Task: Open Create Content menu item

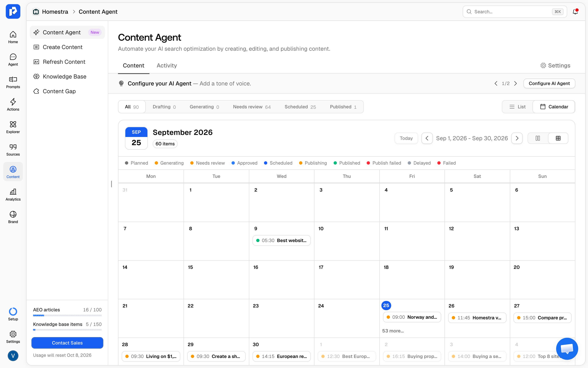Action: (67, 47)
